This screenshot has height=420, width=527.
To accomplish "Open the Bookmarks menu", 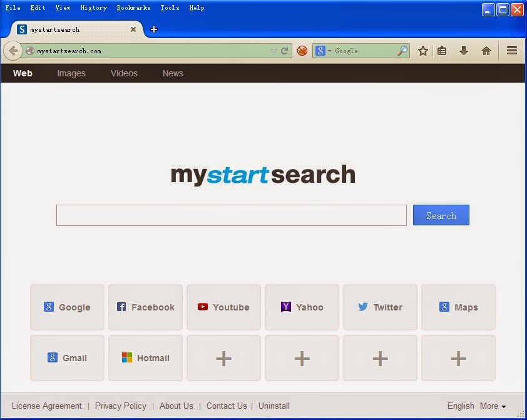I will (133, 8).
